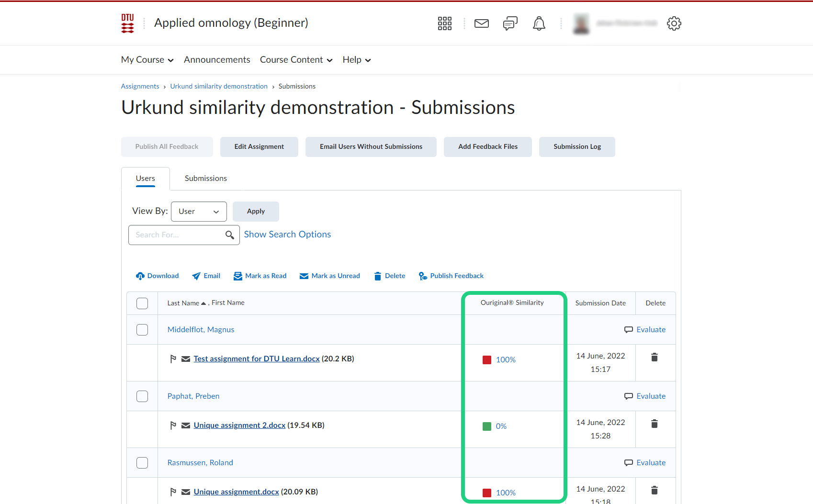
Task: Click into the Search For text field
Action: pos(175,235)
